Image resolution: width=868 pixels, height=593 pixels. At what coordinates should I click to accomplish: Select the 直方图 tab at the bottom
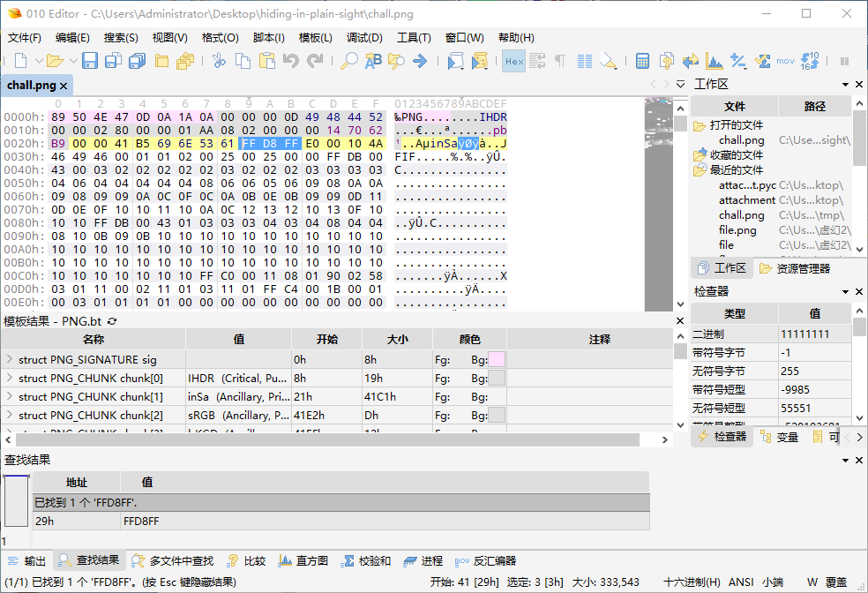coord(303,561)
